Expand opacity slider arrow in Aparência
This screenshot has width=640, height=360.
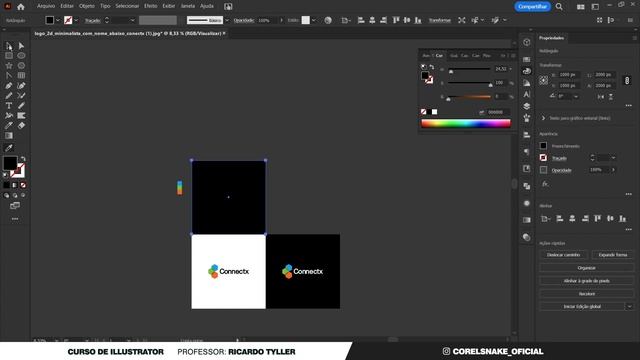pos(613,170)
